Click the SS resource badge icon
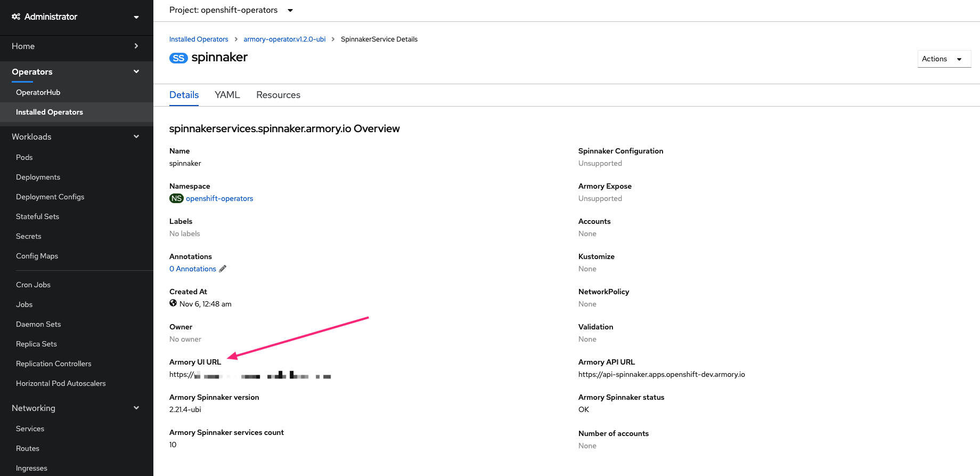 [178, 58]
